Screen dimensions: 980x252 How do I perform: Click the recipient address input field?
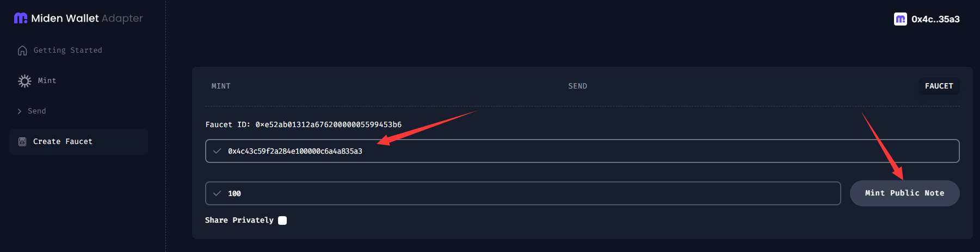tap(582, 151)
